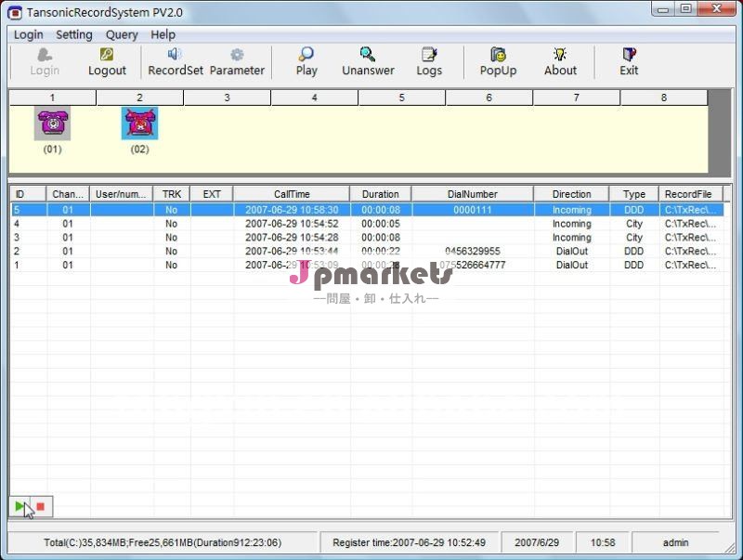
Task: Click the application icon in title bar
Action: [x=15, y=13]
